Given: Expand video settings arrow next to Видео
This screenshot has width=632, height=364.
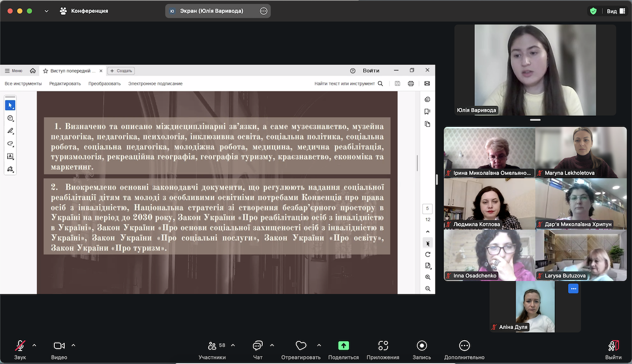Looking at the screenshot, I should [74, 345].
